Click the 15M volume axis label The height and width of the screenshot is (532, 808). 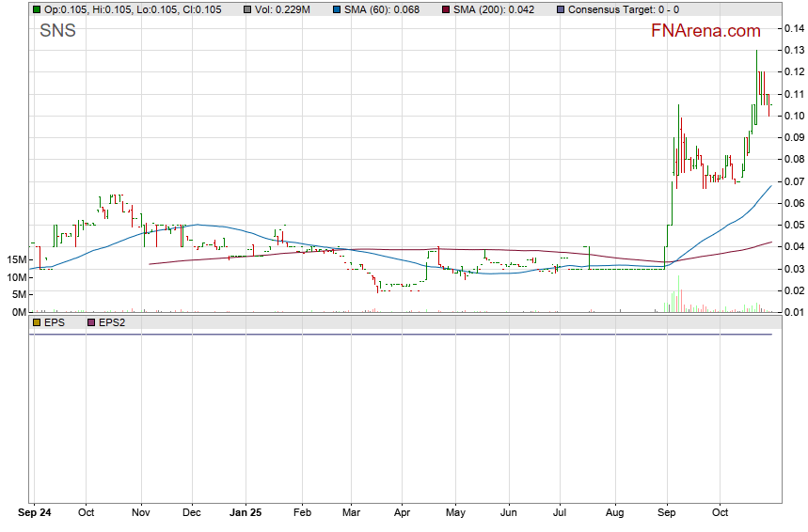point(15,259)
